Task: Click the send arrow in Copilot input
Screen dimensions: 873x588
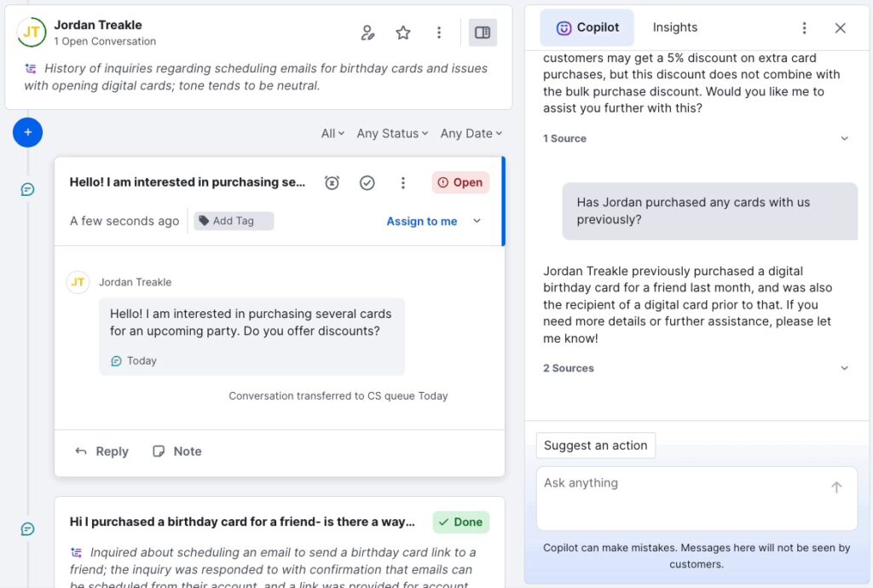Action: tap(836, 487)
